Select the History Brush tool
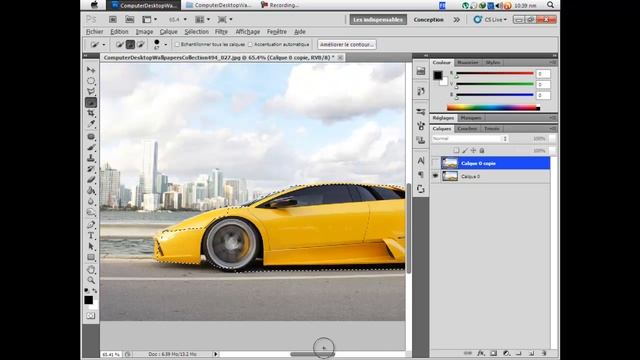 pyautogui.click(x=91, y=169)
